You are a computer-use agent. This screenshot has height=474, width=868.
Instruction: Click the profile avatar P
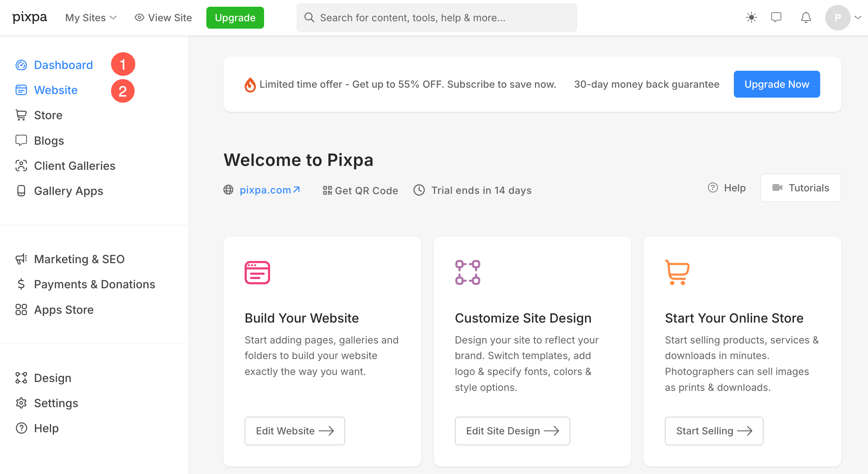tap(838, 18)
